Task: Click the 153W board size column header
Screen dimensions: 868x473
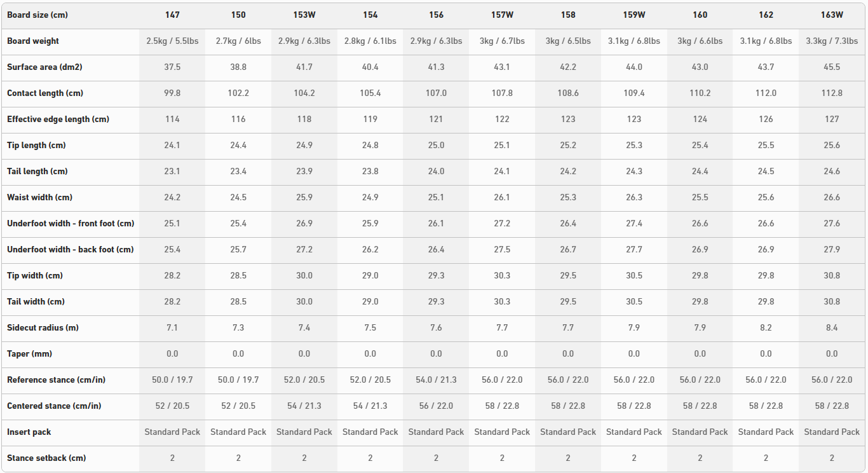Action: click(304, 15)
